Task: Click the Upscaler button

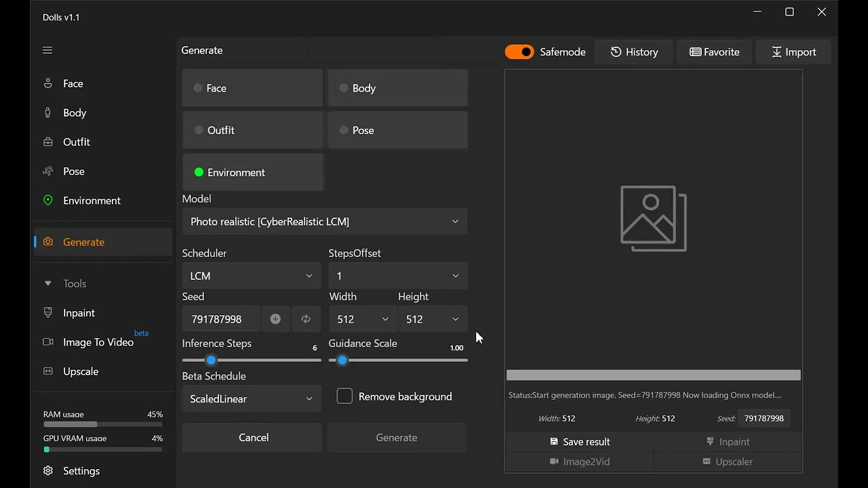Action: coord(728,462)
